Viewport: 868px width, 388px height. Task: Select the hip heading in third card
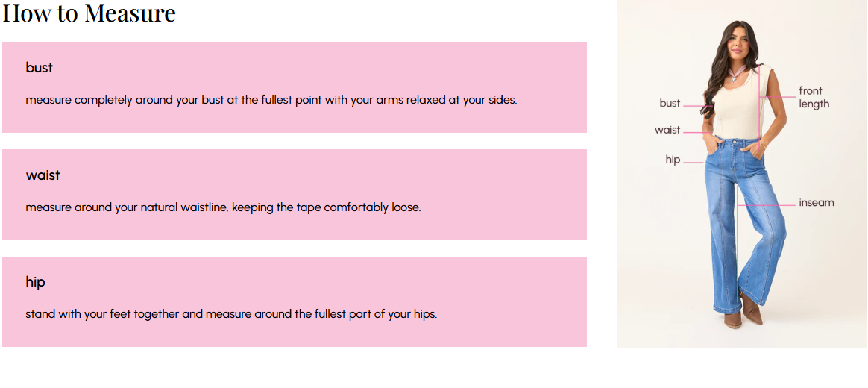36,282
